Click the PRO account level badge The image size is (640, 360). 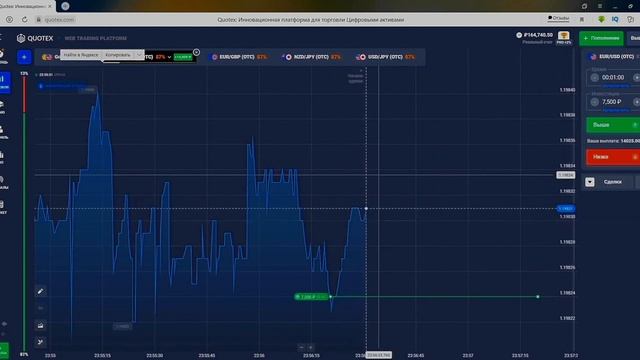point(564,38)
